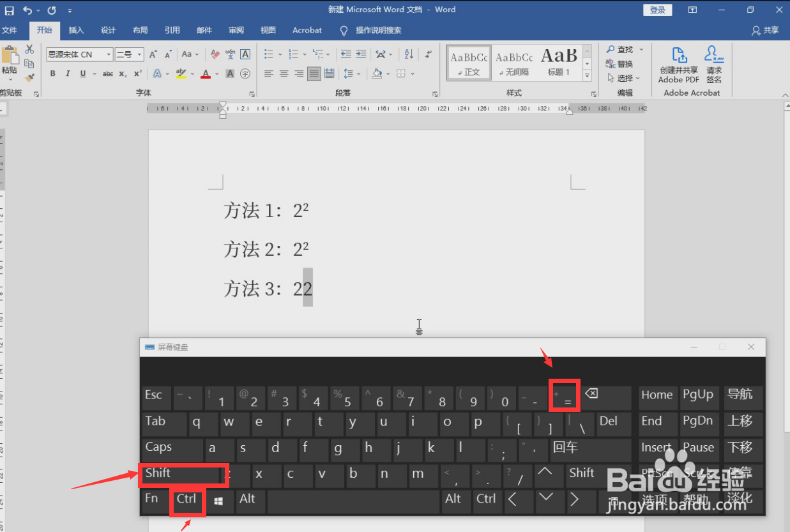Switch to the Design (设计) tab

pos(109,30)
